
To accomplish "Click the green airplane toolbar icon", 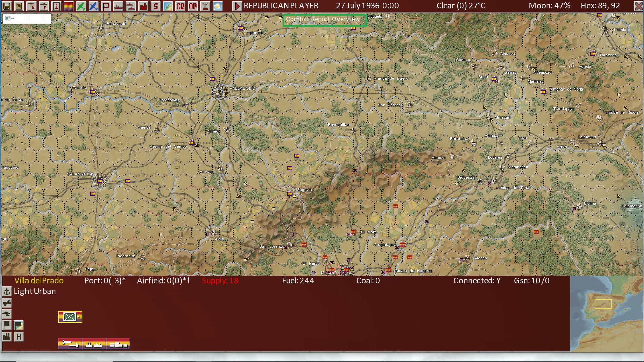I will click(x=81, y=6).
